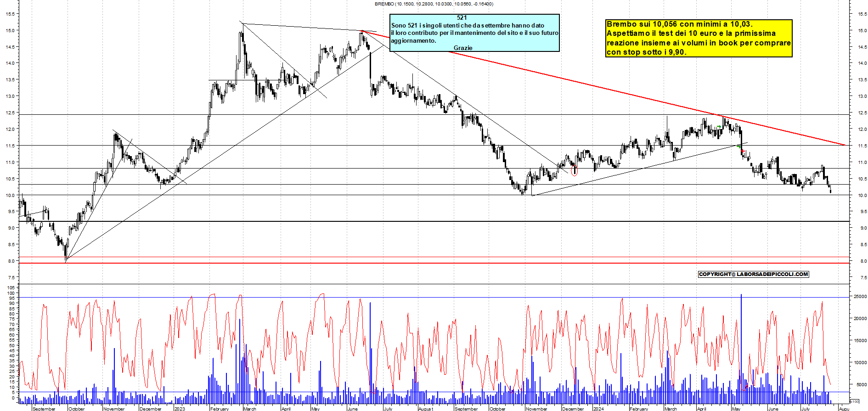The width and height of the screenshot is (868, 411).
Task: Click the "40" oscillator axis value
Action: pos(12,356)
